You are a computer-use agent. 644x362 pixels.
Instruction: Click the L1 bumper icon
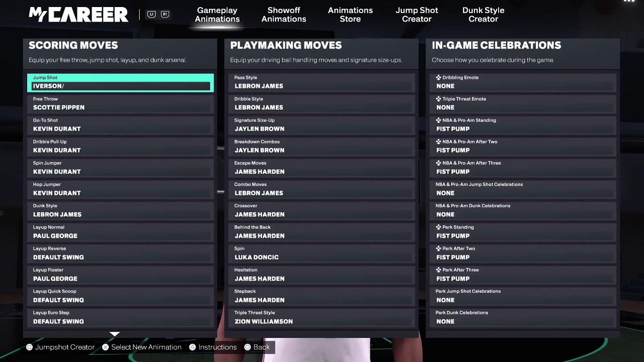pos(151,15)
